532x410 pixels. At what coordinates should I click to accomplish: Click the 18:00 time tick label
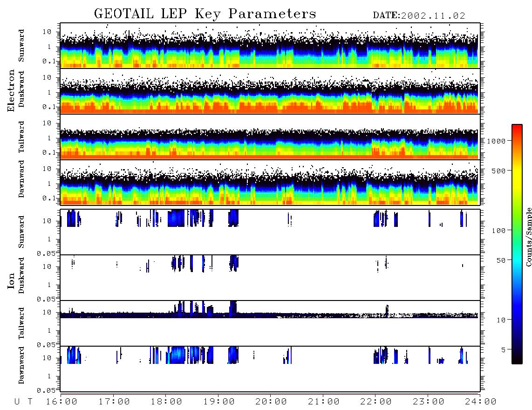coord(167,402)
